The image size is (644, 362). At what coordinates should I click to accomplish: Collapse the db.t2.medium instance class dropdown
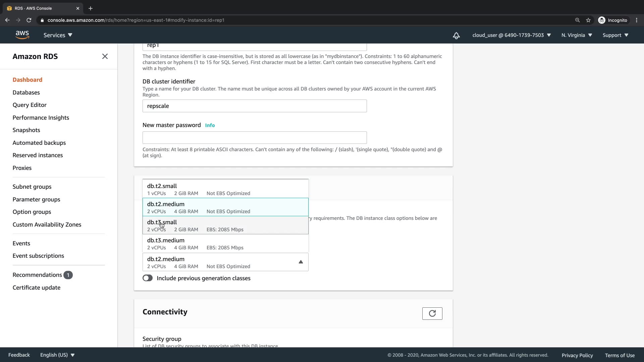[301, 262]
